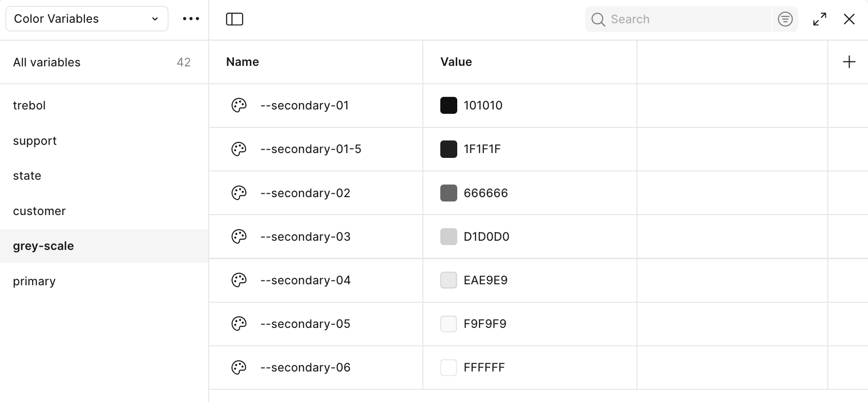Toggle the sidebar panel icon

pos(234,19)
